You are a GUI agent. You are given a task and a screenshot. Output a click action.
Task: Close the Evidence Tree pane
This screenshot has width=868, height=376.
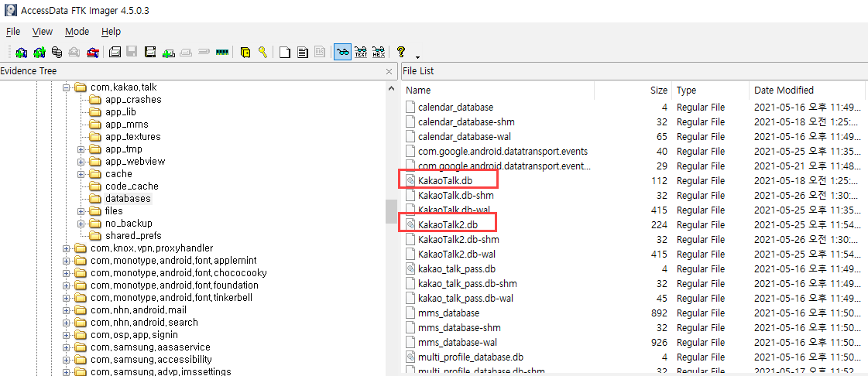389,71
